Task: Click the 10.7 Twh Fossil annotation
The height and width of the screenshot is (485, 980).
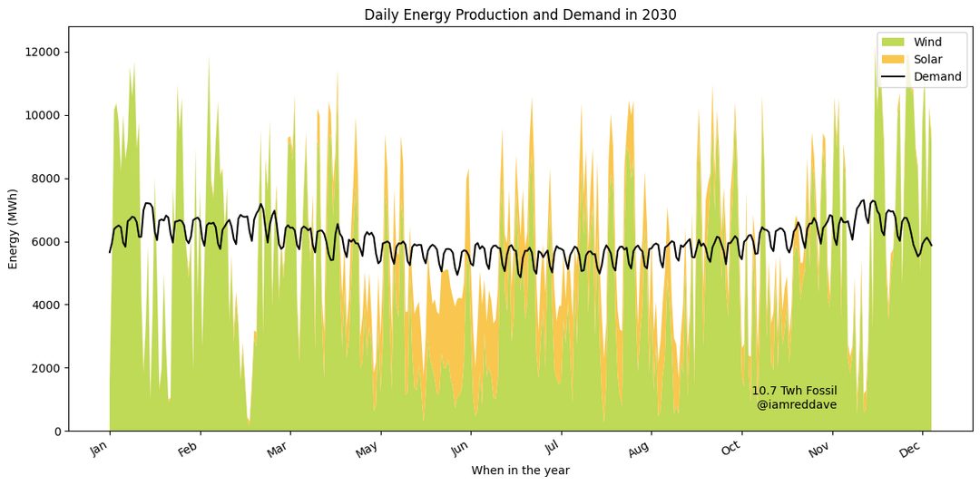Action: point(794,391)
